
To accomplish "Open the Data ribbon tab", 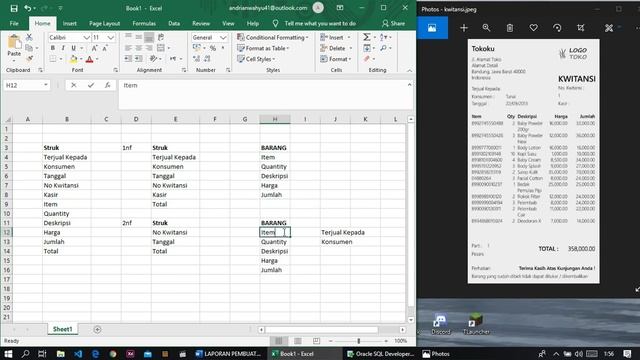I will (174, 23).
